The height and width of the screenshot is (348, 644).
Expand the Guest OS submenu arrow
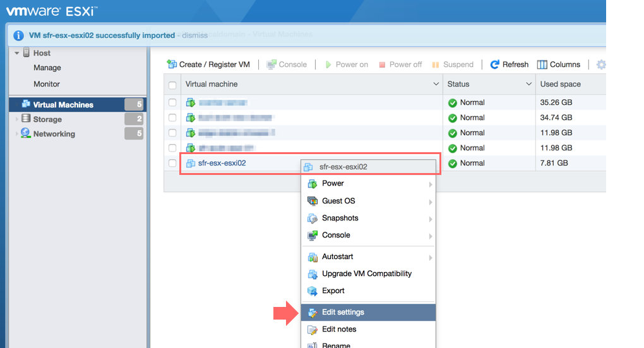coord(431,201)
